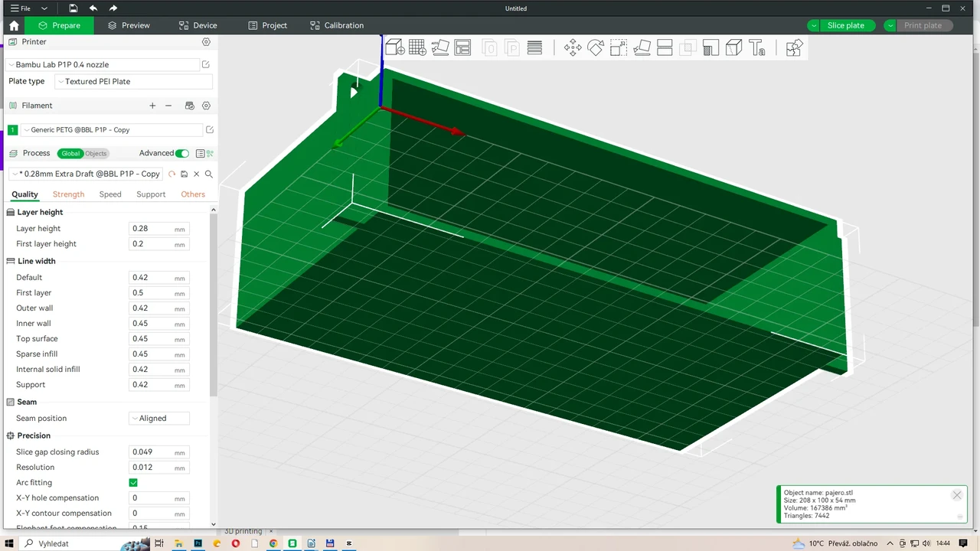980x551 pixels.
Task: Click the Auto orient icon
Action: [x=440, y=48]
